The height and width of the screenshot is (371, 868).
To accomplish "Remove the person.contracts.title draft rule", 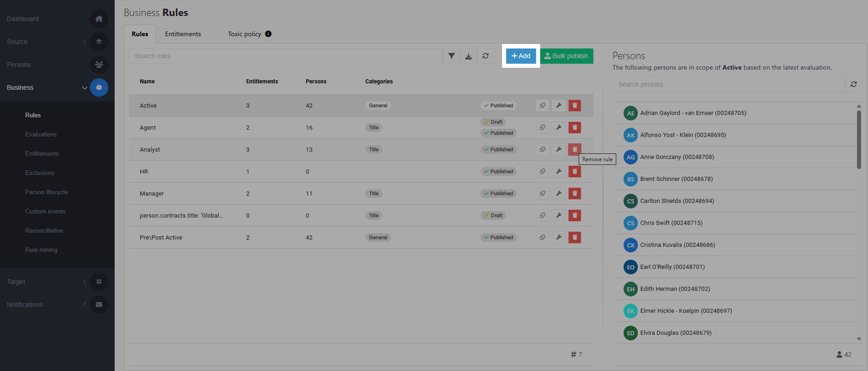I will (575, 215).
